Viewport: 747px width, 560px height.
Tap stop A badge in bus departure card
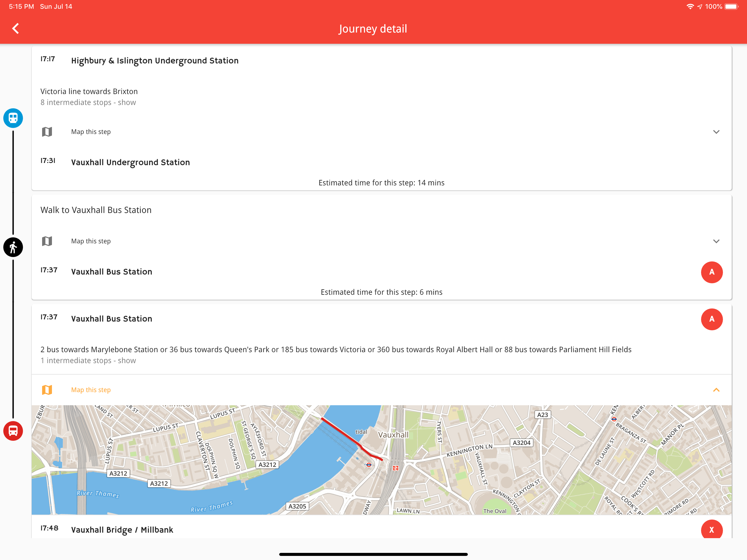[711, 319]
